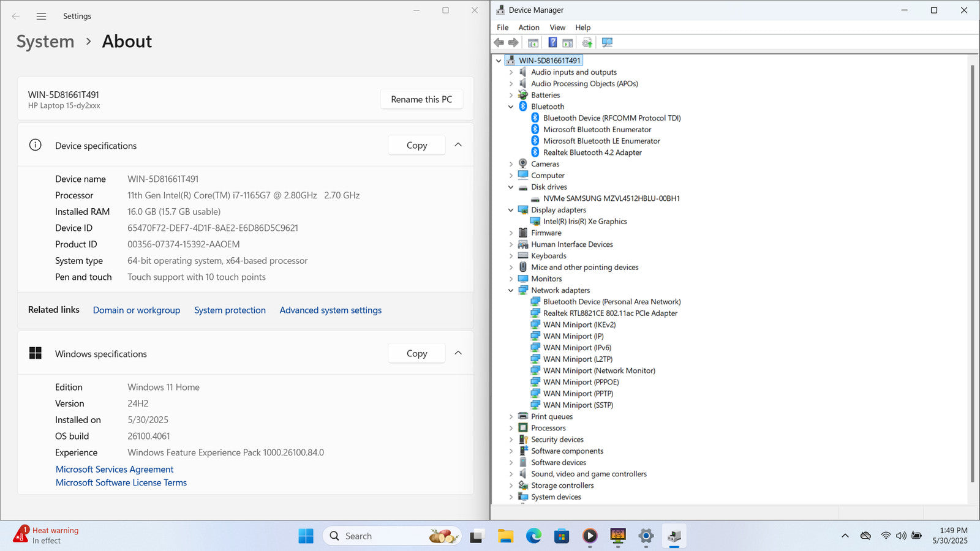Click volume speaker icon in tray
The height and width of the screenshot is (551, 980).
[901, 536]
